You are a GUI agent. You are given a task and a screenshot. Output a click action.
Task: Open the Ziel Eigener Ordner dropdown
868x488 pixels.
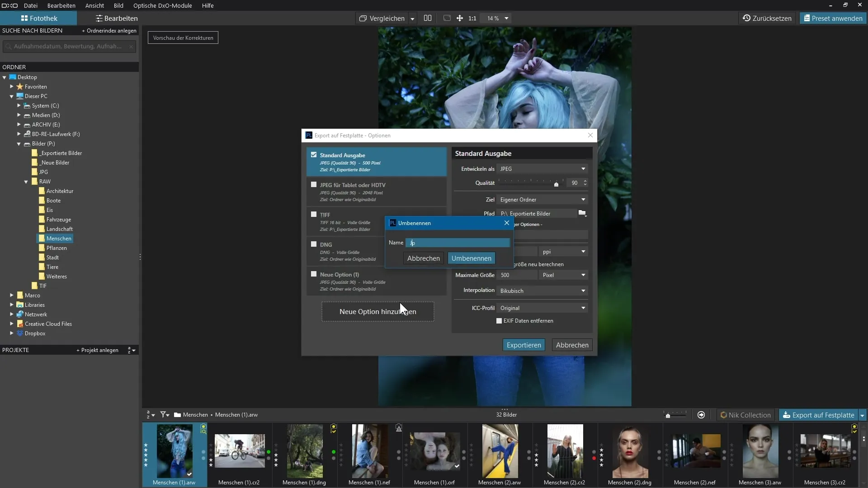tap(542, 200)
